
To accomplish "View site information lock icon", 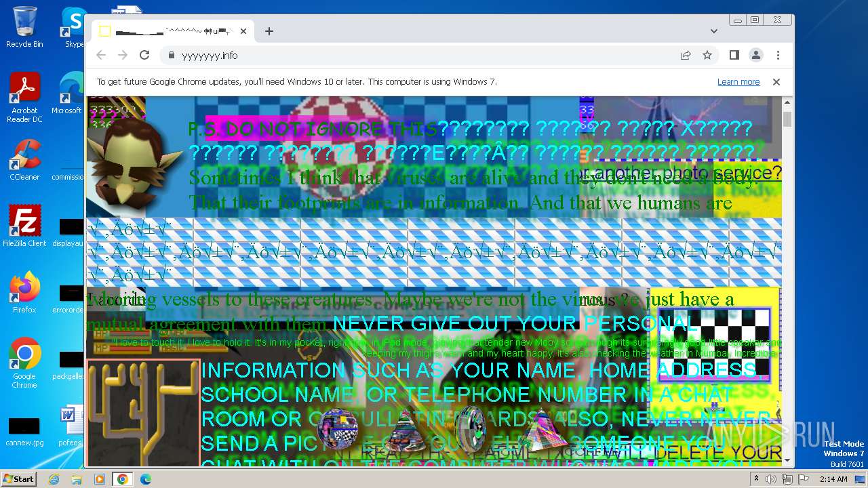I will coord(172,56).
